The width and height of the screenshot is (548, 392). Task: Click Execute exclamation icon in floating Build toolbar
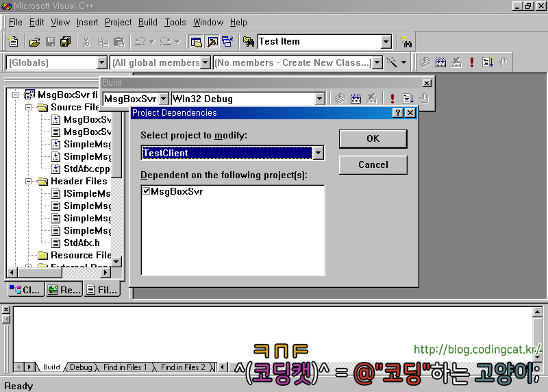pyautogui.click(x=393, y=99)
